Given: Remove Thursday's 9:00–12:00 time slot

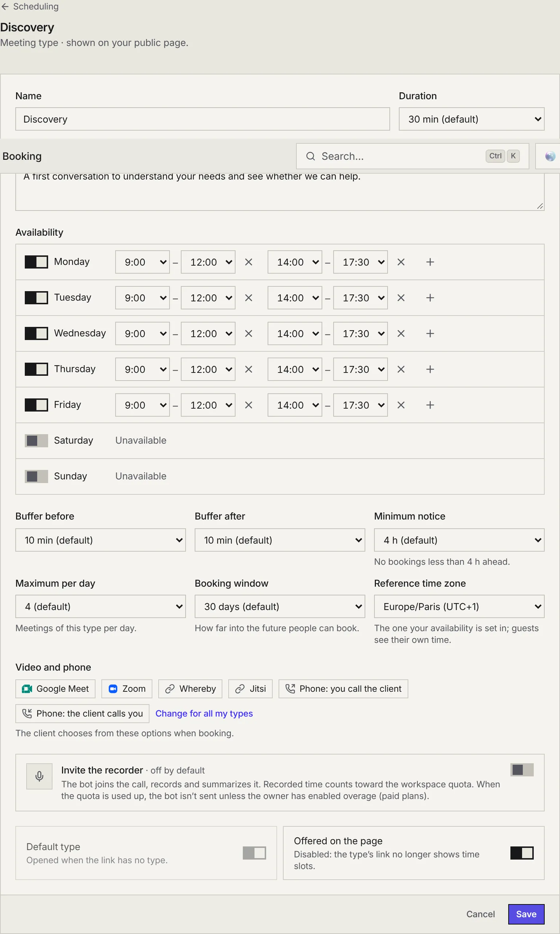Looking at the screenshot, I should point(248,369).
